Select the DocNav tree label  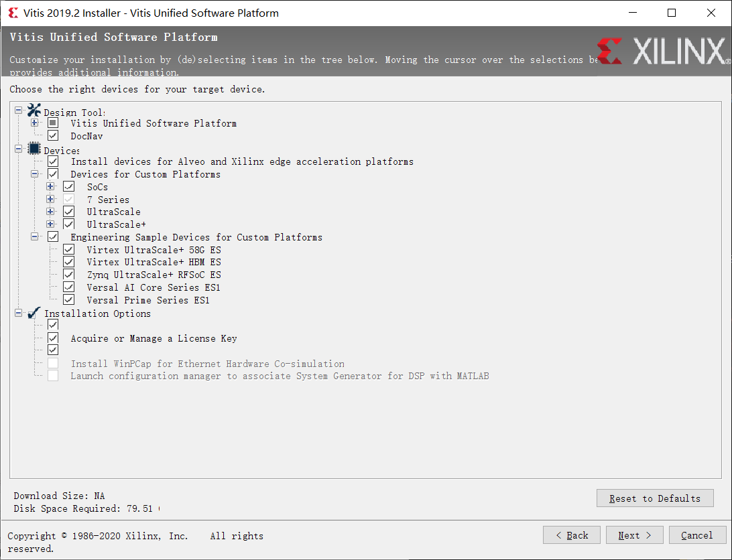86,136
